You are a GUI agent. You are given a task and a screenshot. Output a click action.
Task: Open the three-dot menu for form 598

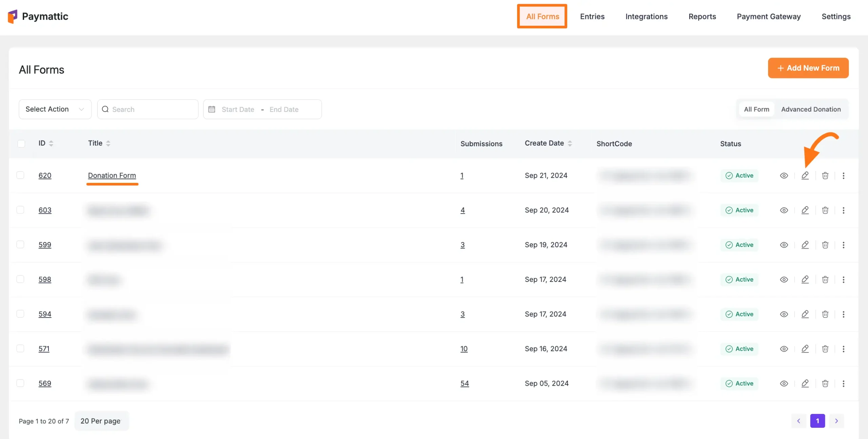pos(843,280)
